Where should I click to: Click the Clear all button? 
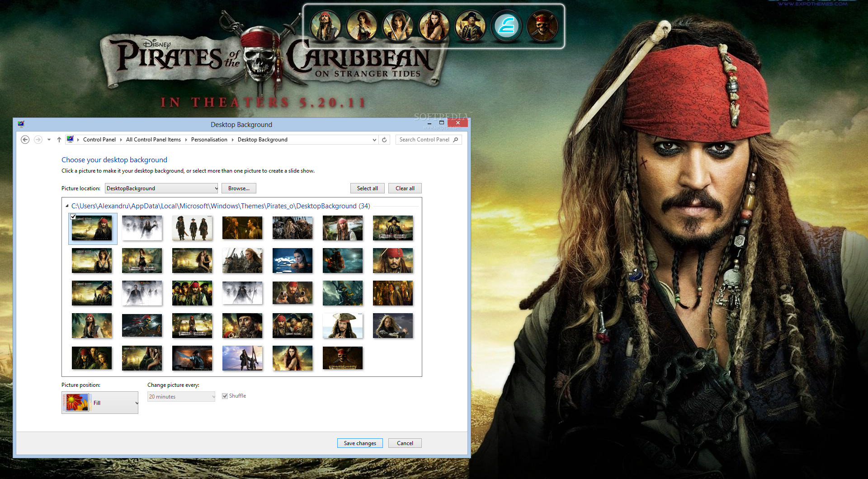pyautogui.click(x=405, y=188)
